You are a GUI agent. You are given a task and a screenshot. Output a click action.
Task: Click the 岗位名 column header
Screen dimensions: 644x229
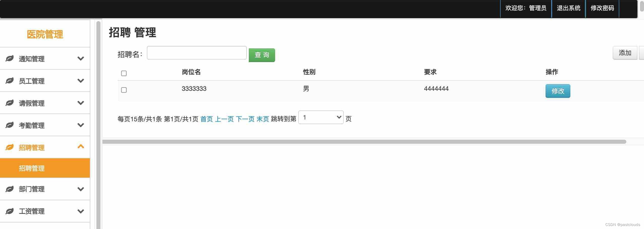click(x=191, y=72)
